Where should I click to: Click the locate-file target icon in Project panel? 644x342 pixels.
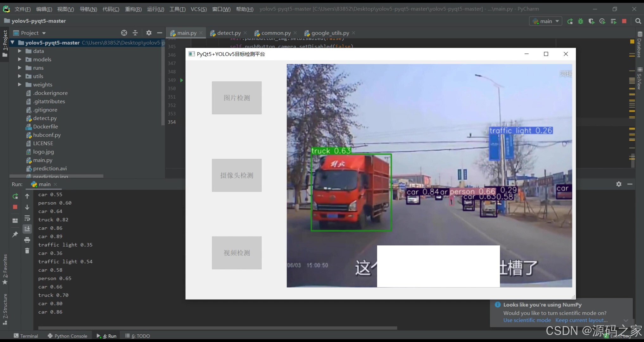[x=124, y=33]
